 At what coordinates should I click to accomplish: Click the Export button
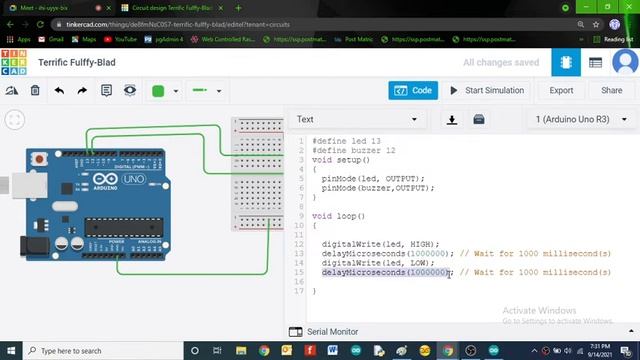561,90
